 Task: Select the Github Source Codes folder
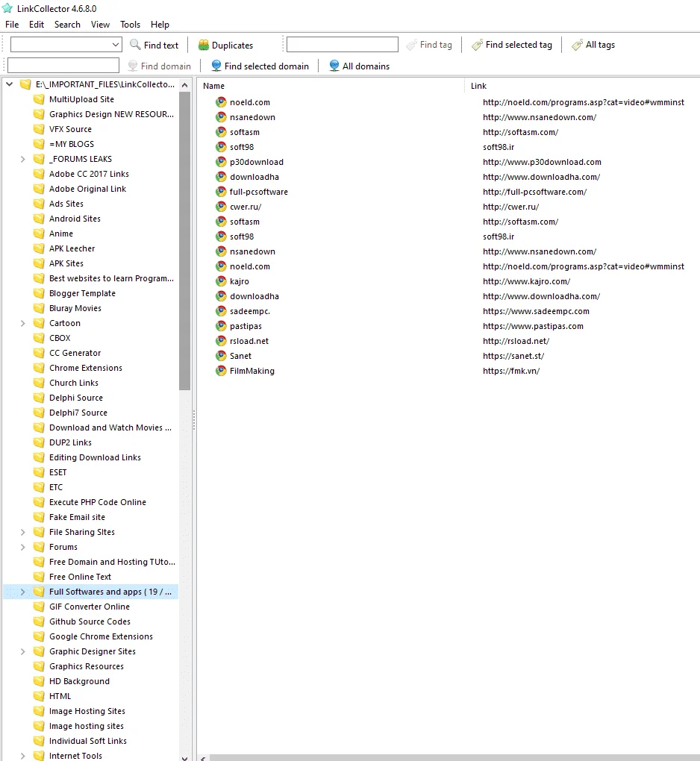click(90, 621)
